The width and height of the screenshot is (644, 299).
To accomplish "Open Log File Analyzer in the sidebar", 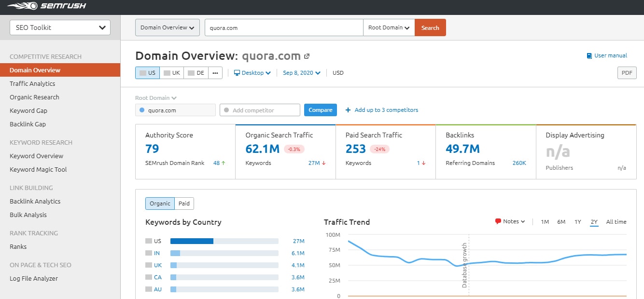I will 33,278.
